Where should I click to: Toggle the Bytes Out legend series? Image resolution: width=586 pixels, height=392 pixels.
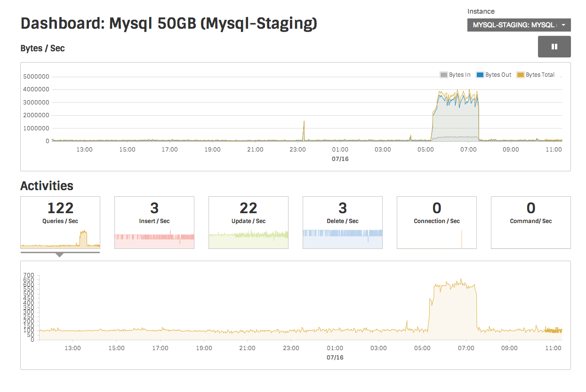click(494, 75)
